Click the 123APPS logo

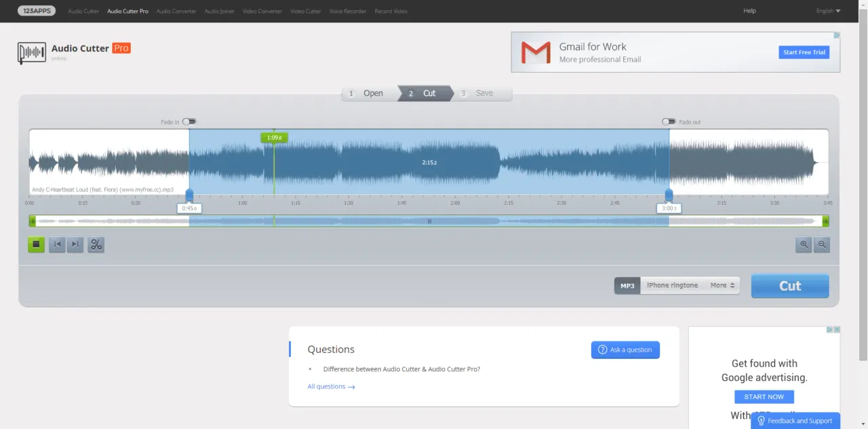coord(37,11)
